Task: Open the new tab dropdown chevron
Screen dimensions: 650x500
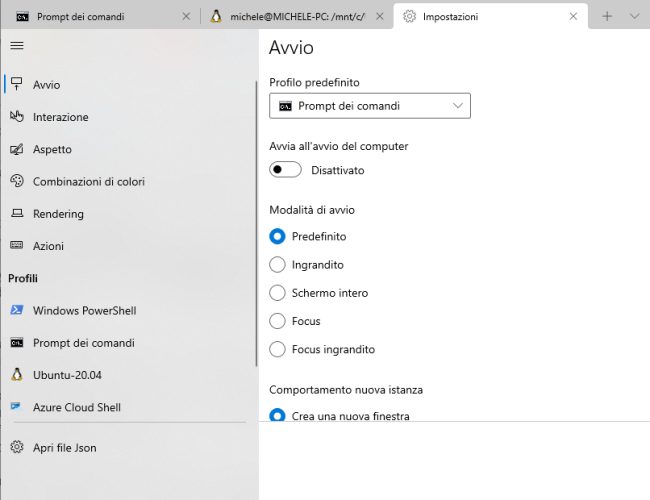Action: point(634,17)
